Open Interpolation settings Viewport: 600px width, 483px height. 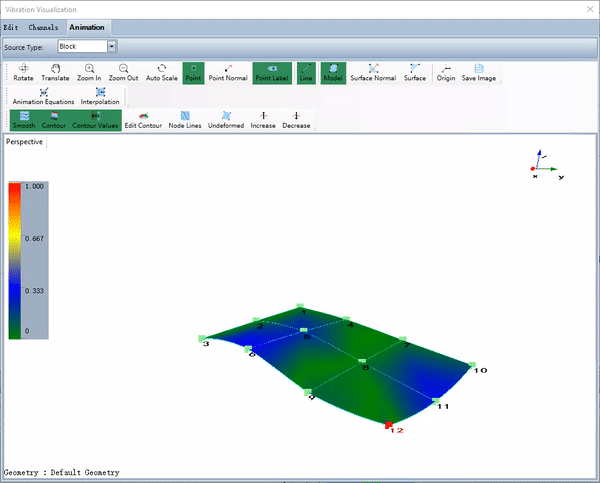click(100, 96)
